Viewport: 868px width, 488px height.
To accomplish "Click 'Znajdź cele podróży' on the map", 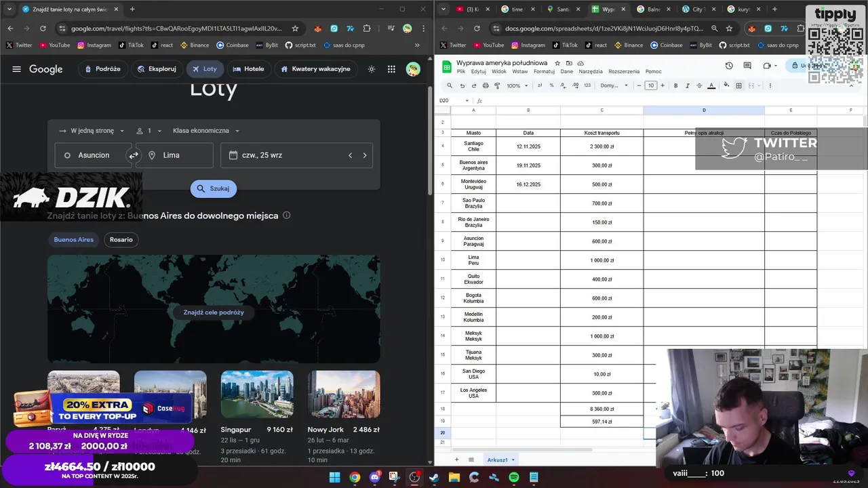I will [x=214, y=312].
